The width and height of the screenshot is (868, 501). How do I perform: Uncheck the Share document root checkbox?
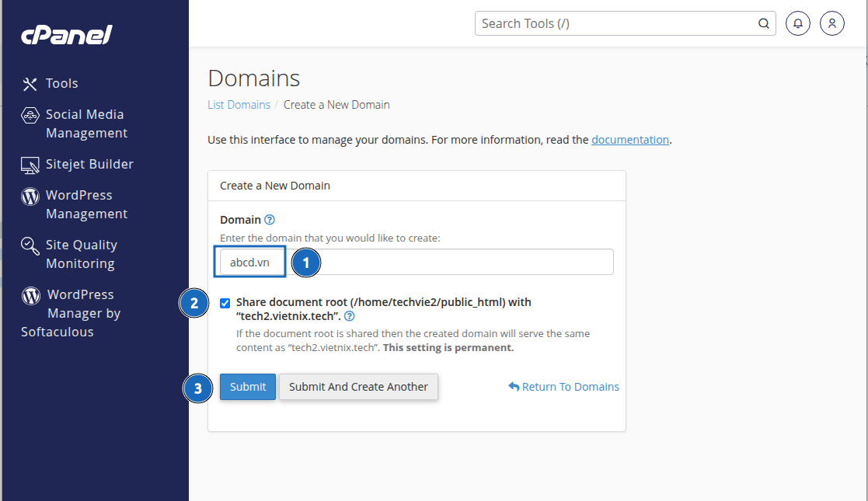[x=225, y=303]
